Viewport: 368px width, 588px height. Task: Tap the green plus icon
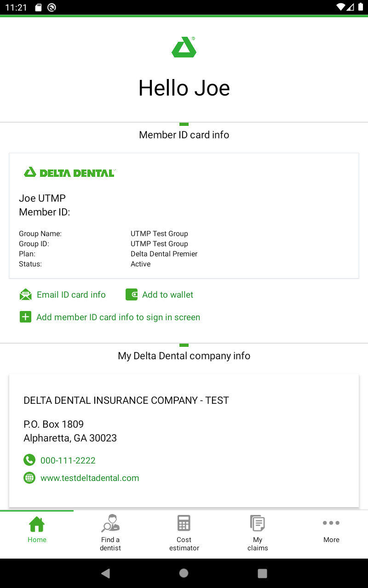pyautogui.click(x=26, y=317)
